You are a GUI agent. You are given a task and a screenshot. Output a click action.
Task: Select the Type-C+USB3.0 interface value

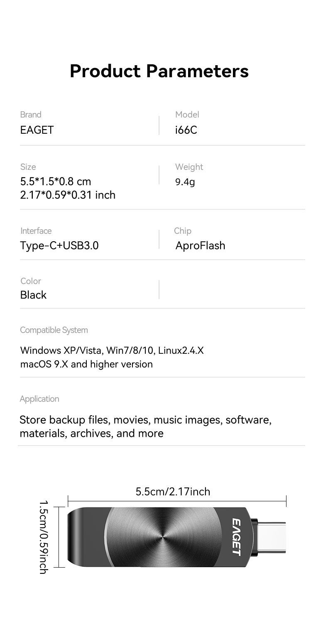coord(59,245)
